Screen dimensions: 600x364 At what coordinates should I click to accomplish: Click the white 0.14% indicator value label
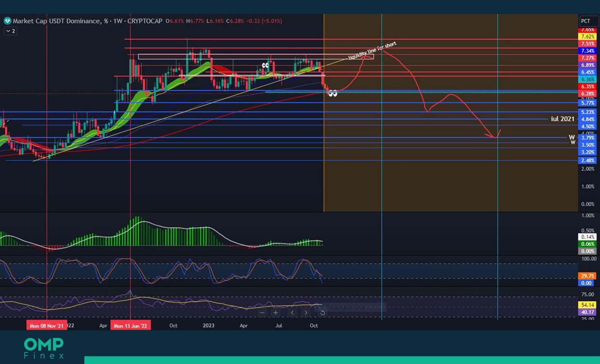pyautogui.click(x=588, y=237)
